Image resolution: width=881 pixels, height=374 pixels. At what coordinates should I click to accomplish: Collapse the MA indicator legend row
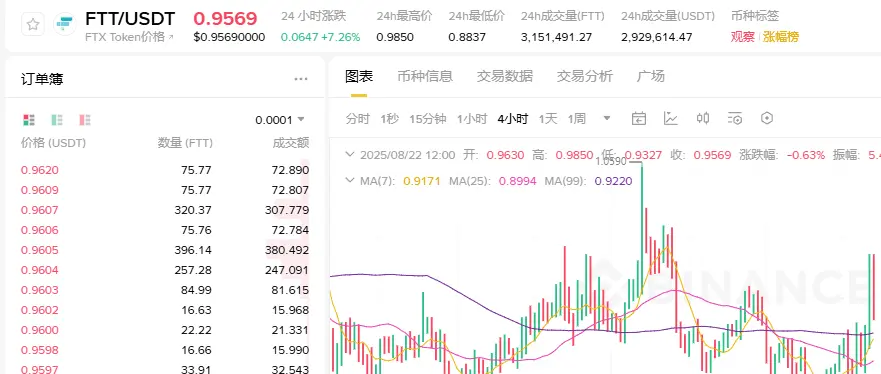coord(350,181)
